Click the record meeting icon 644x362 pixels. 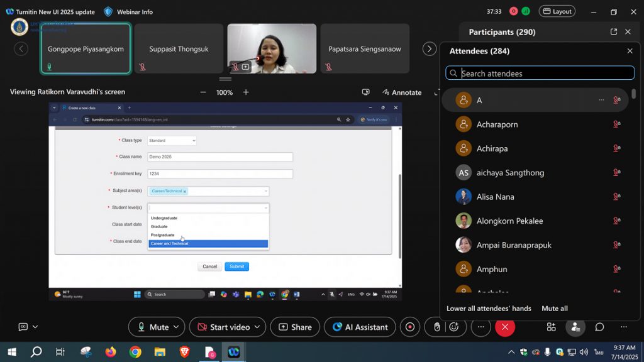[x=410, y=327]
